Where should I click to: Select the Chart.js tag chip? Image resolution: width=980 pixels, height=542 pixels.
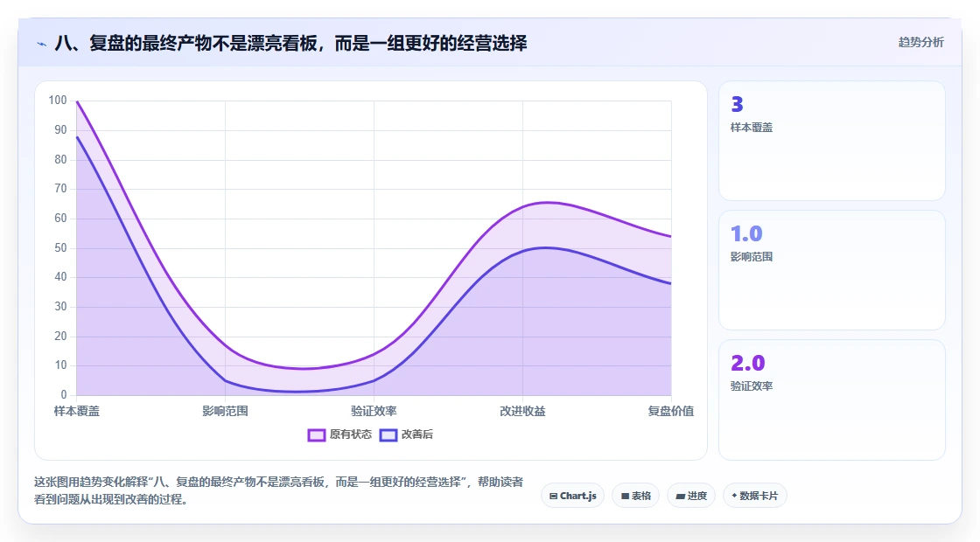(572, 496)
